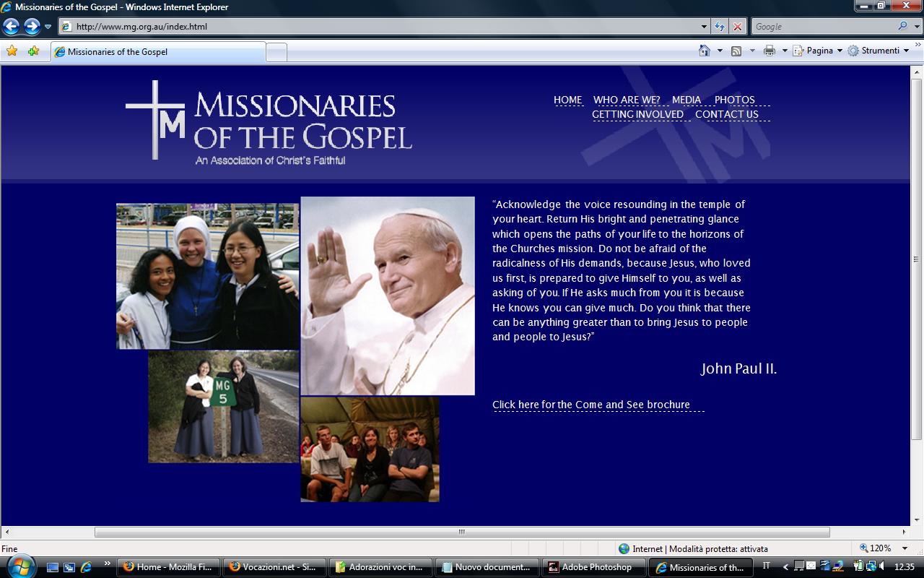924x578 pixels.
Task: Switch to Home - Mozilla Firefox taskbar button
Action: click(x=168, y=567)
